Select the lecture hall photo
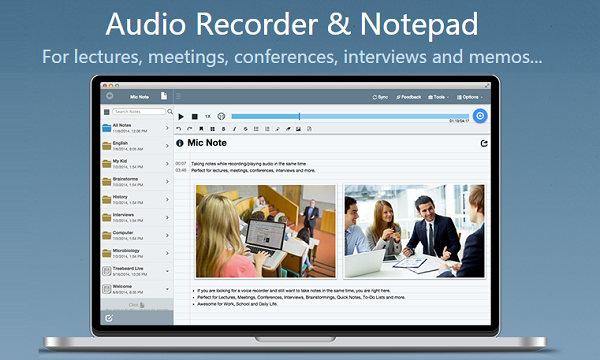600x360 pixels. (266, 231)
